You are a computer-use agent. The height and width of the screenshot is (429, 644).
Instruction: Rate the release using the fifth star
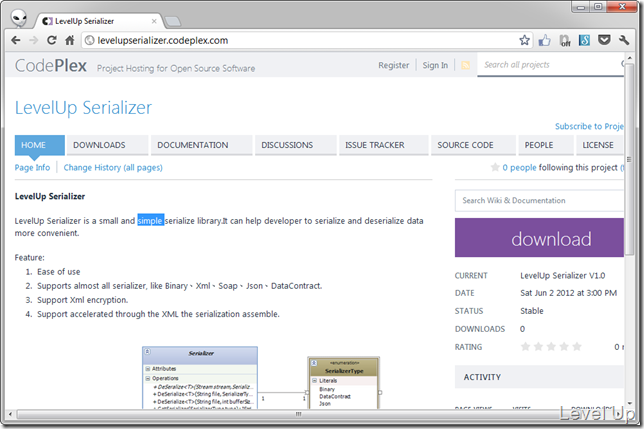tap(577, 347)
